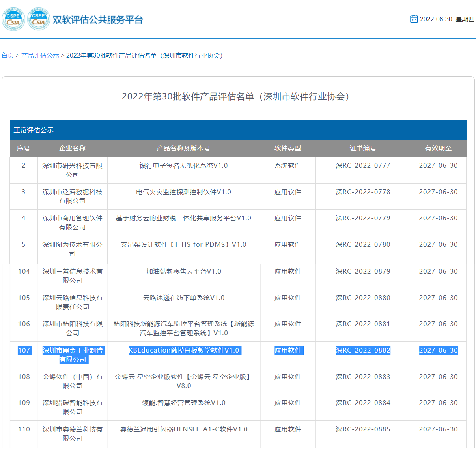Viewport: 476px width, 450px height.
Task: Click the 双软评估公共服务平台 site title
Action: coord(98,20)
